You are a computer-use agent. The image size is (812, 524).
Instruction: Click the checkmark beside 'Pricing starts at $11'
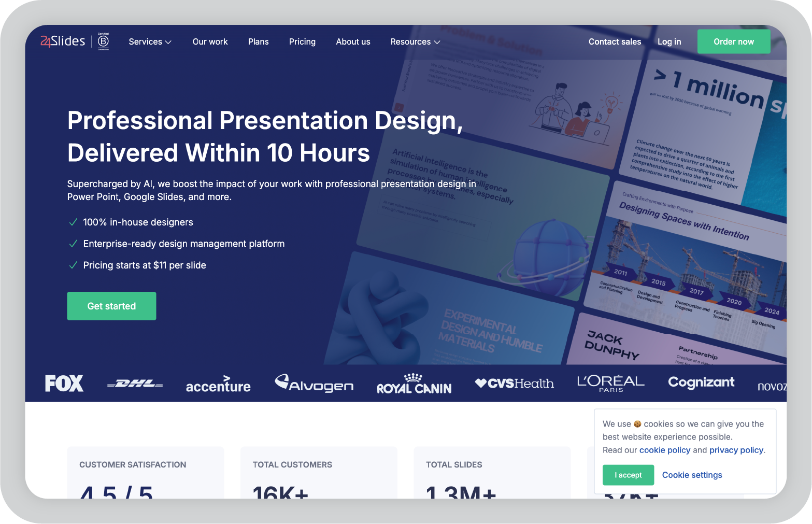click(73, 265)
